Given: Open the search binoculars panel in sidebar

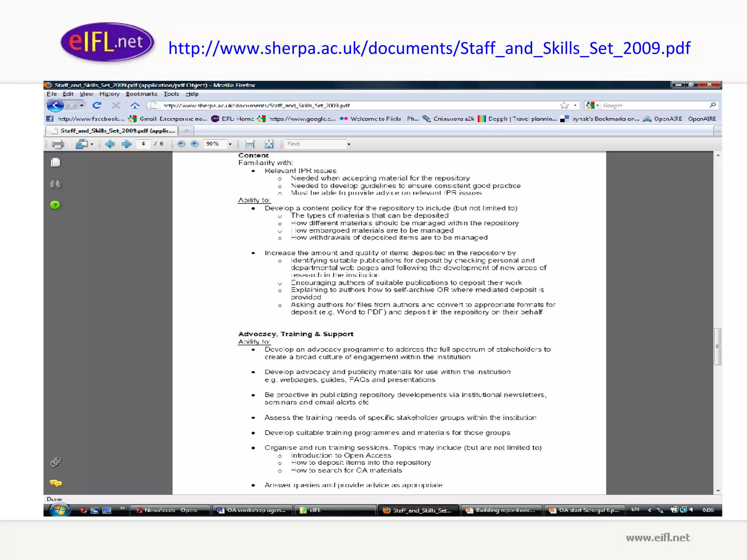Looking at the screenshot, I should (x=55, y=184).
